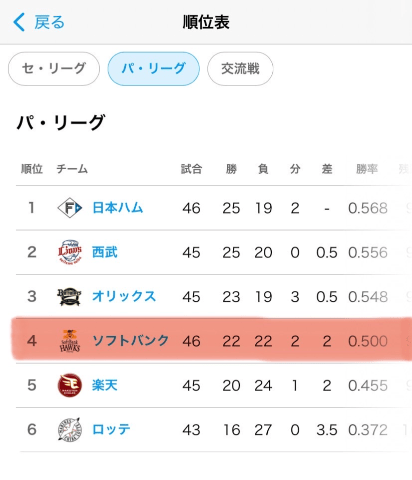
Task: Select the パ・リーグ tab
Action: [153, 69]
